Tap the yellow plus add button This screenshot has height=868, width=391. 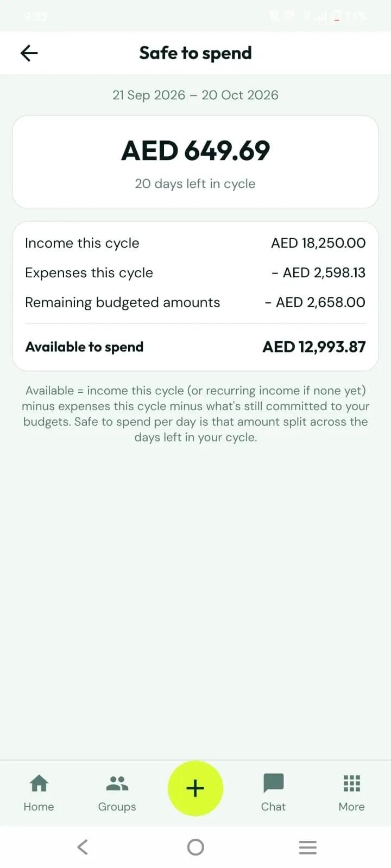click(x=195, y=788)
